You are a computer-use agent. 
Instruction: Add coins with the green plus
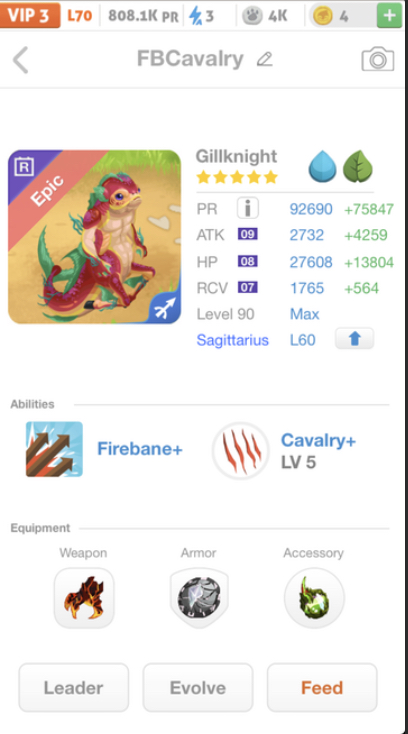pos(389,15)
